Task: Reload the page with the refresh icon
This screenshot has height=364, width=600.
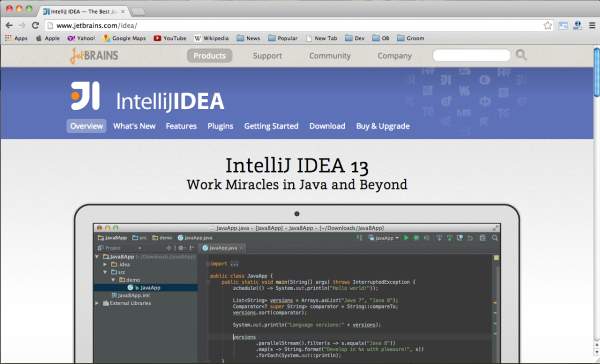Action: 35,25
